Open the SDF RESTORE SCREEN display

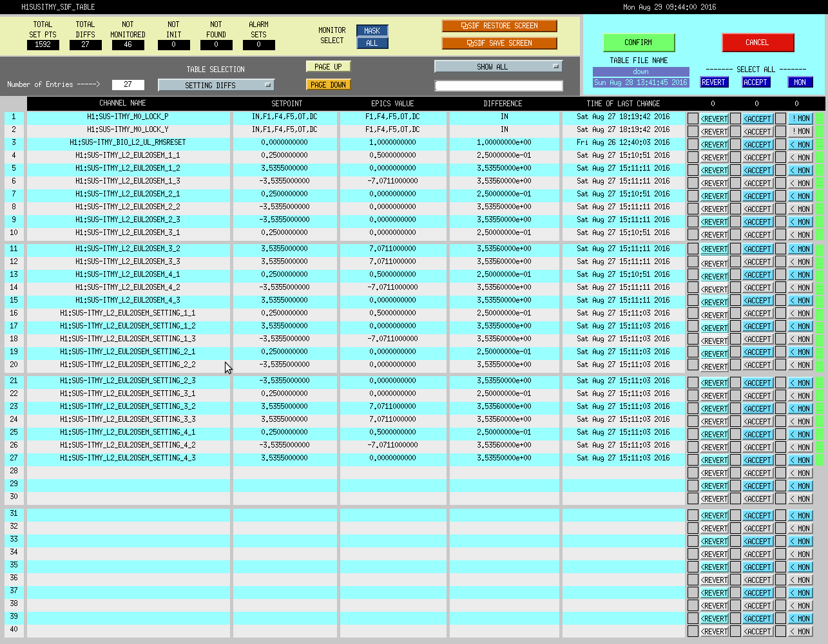[x=499, y=26]
